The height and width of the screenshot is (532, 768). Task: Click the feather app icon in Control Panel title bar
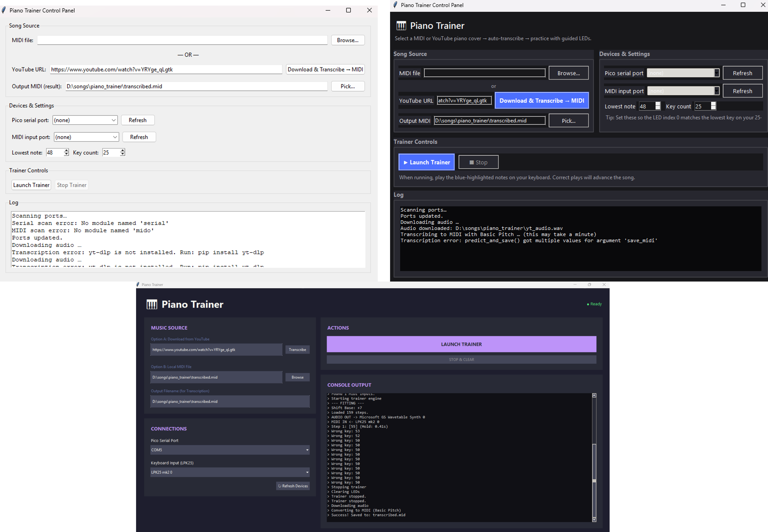[x=4, y=10]
